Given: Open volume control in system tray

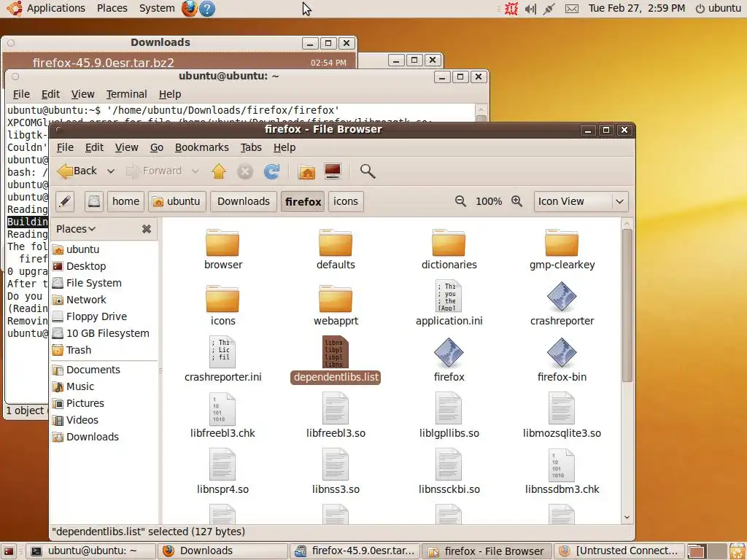Looking at the screenshot, I should click(530, 9).
